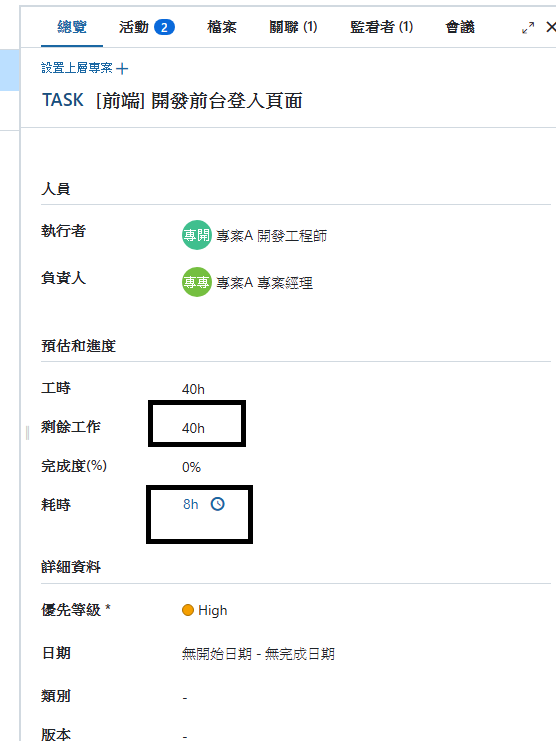The image size is (556, 741).
Task: Click the green 專開 assignee avatar
Action: click(197, 235)
